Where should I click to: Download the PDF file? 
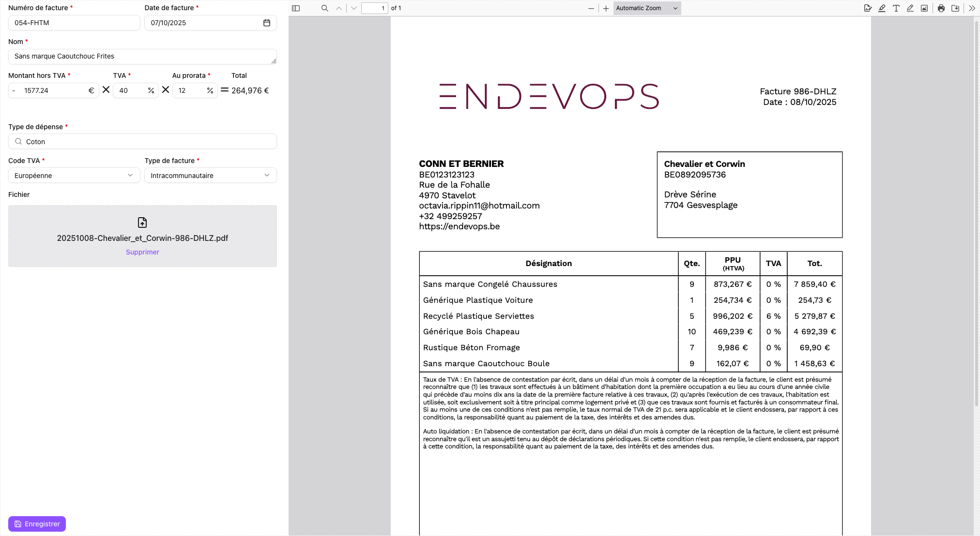(955, 8)
